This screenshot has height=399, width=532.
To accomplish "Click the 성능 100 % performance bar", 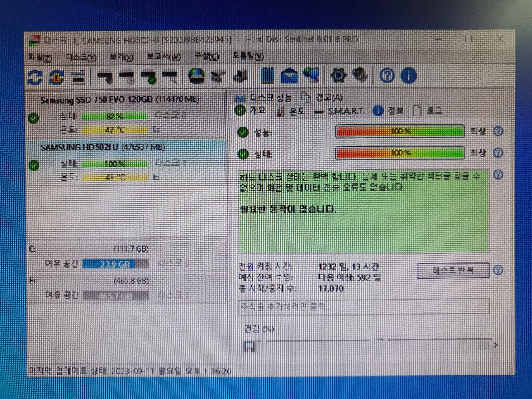I will pos(400,131).
